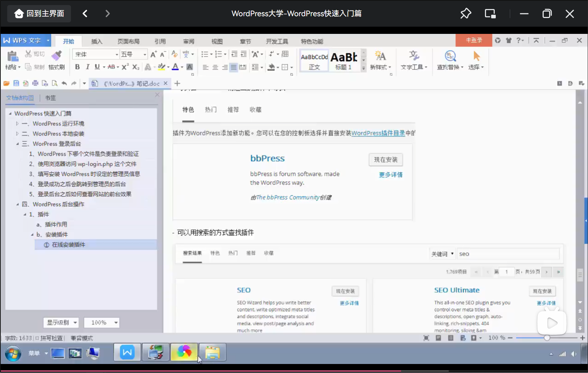The width and height of the screenshot is (588, 373).
Task: Click the Paste icon in ribbon
Action: pos(13,56)
